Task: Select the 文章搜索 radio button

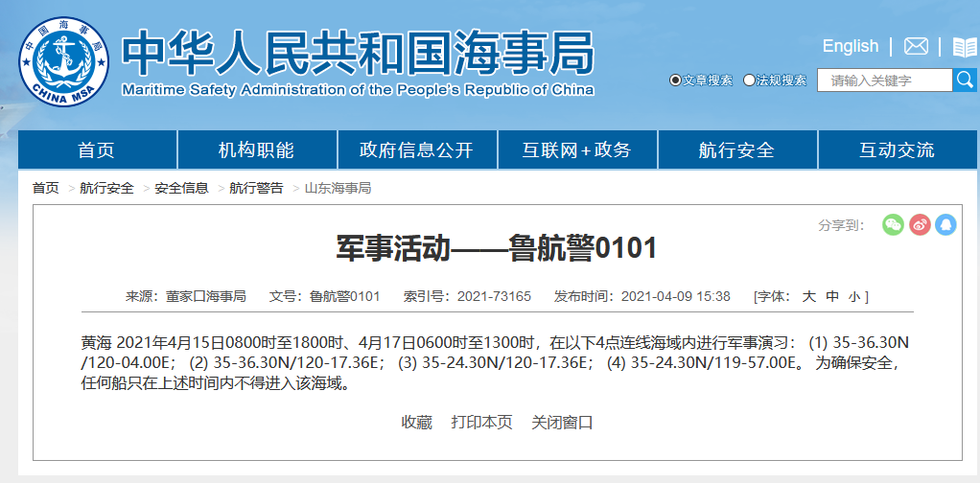Action: [675, 80]
